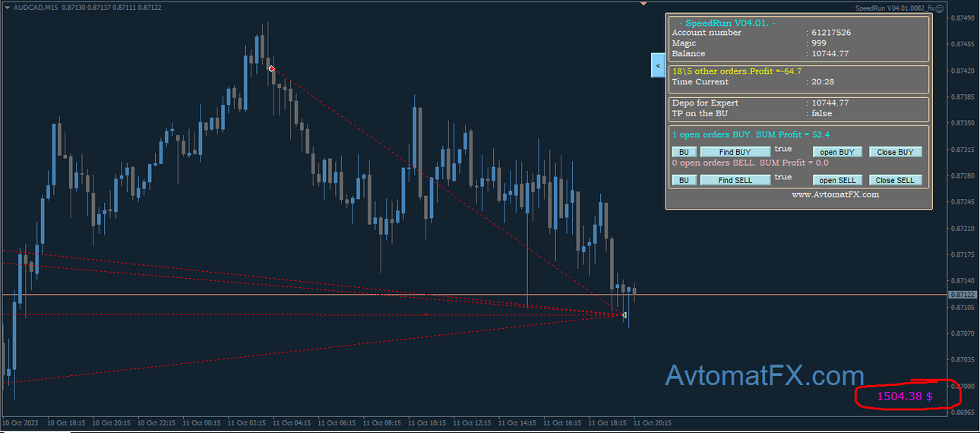Click the Find SELL button
980x433 pixels.
tap(735, 180)
